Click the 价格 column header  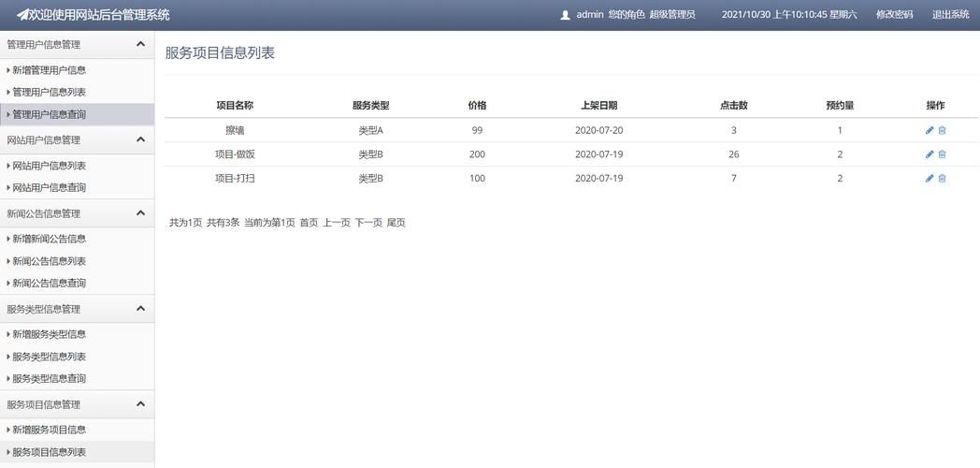(x=477, y=106)
